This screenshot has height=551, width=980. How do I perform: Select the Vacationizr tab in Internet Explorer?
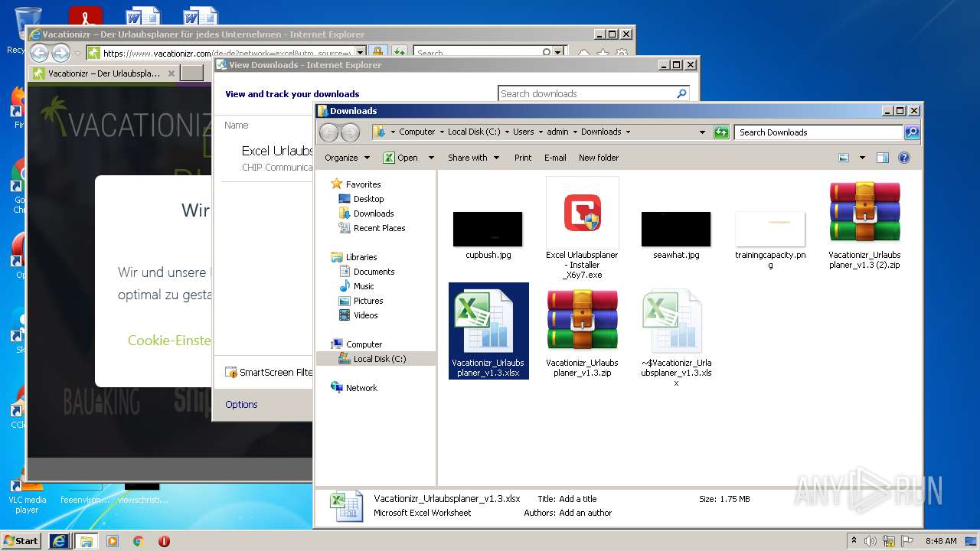(104, 73)
